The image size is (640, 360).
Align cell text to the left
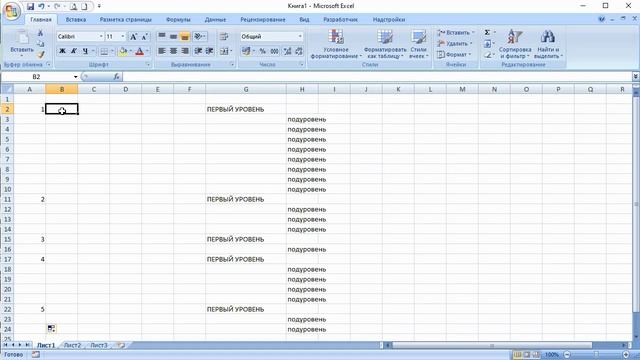pos(162,51)
